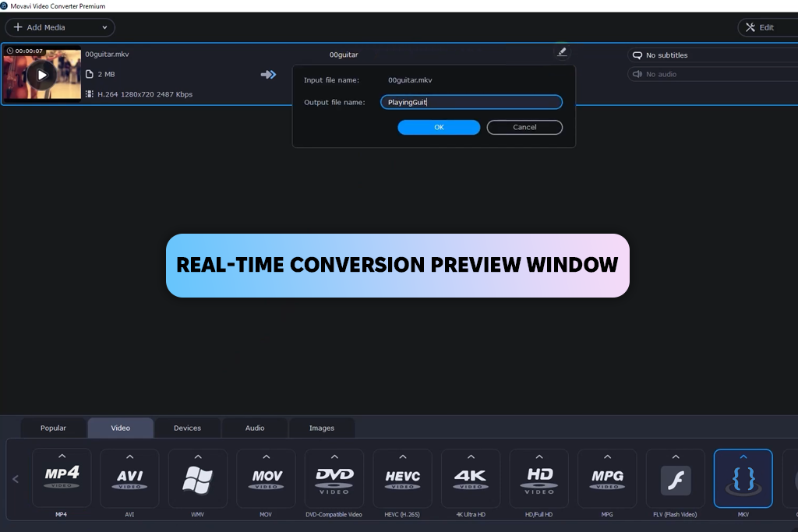The height and width of the screenshot is (532, 798).
Task: Click the plus icon in Add Media
Action: pyautogui.click(x=18, y=27)
